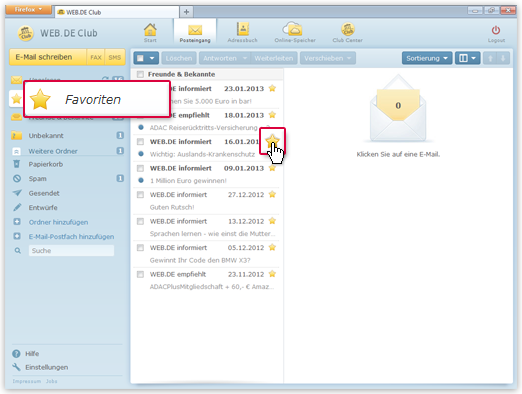The height and width of the screenshot is (394, 522).
Task: Check the 09.01.2013 email checkbox
Action: [x=140, y=168]
